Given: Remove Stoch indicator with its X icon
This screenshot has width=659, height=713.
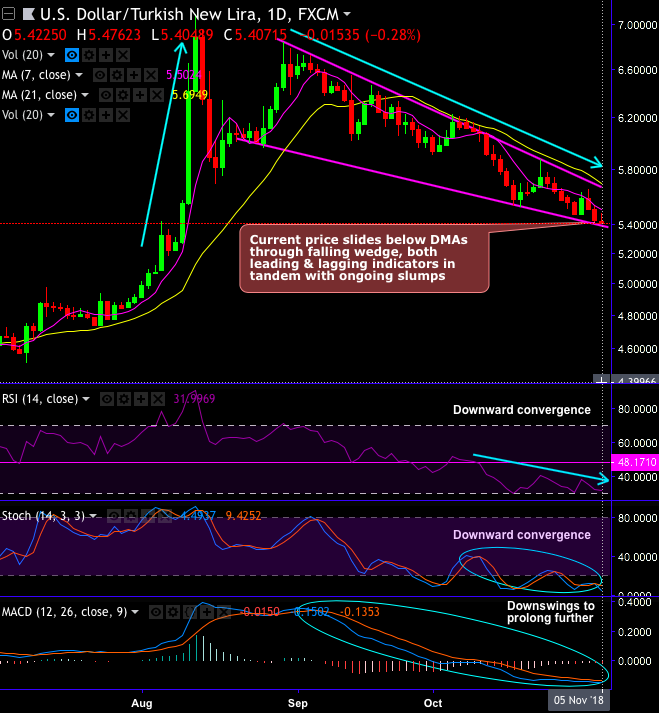Looking at the screenshot, I should pos(164,516).
